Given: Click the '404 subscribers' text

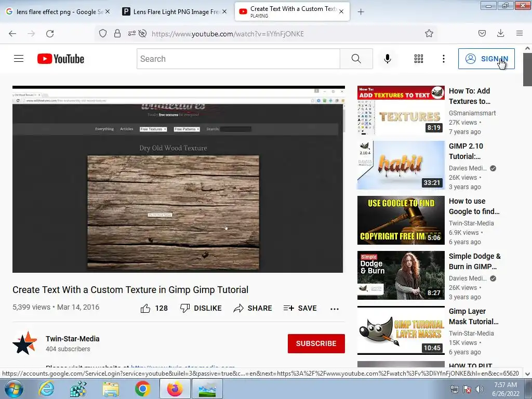Looking at the screenshot, I should (x=68, y=349).
